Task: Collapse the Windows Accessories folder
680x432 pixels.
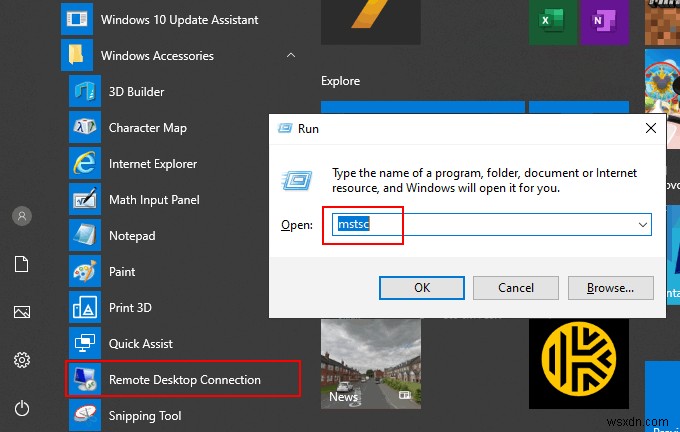Action: point(290,56)
